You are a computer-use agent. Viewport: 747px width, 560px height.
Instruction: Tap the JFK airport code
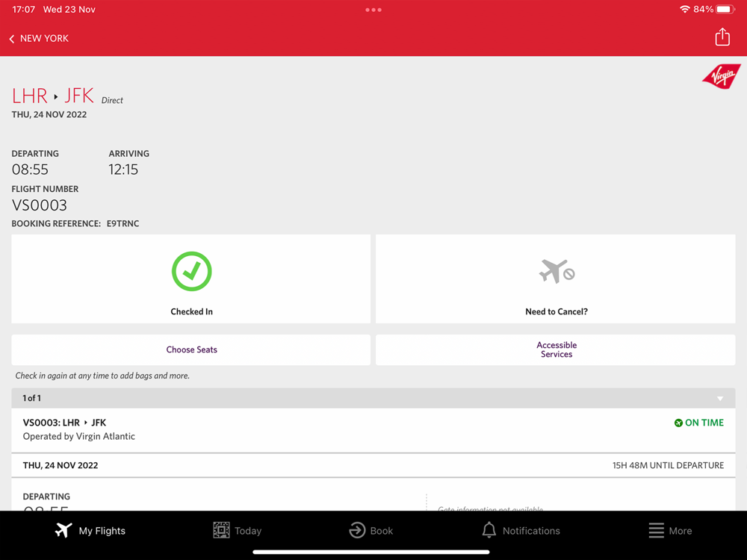pyautogui.click(x=79, y=96)
